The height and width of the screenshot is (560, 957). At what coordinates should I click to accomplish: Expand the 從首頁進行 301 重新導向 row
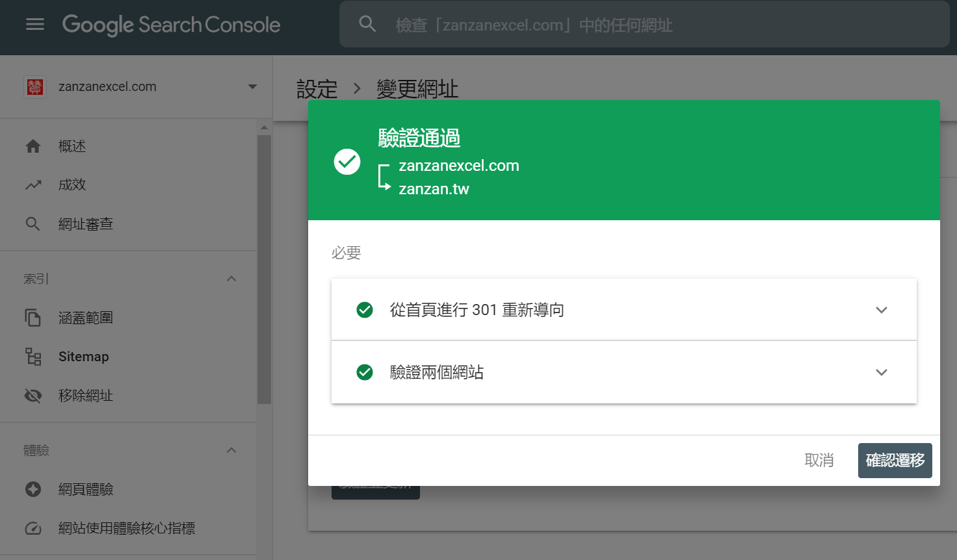tap(882, 310)
